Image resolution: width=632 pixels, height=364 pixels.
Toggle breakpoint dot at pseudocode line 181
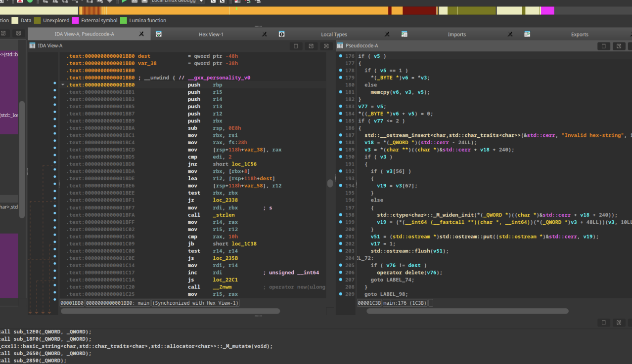coord(341,92)
